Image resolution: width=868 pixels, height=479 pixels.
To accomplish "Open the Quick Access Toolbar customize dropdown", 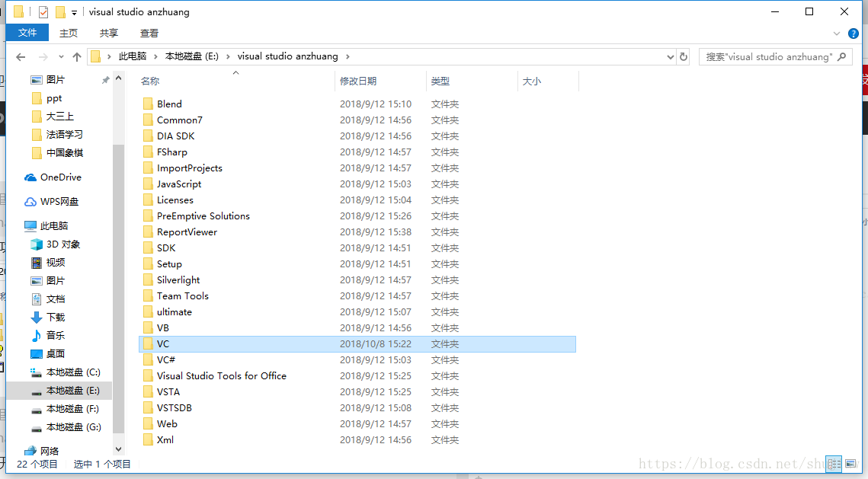I will (x=74, y=12).
